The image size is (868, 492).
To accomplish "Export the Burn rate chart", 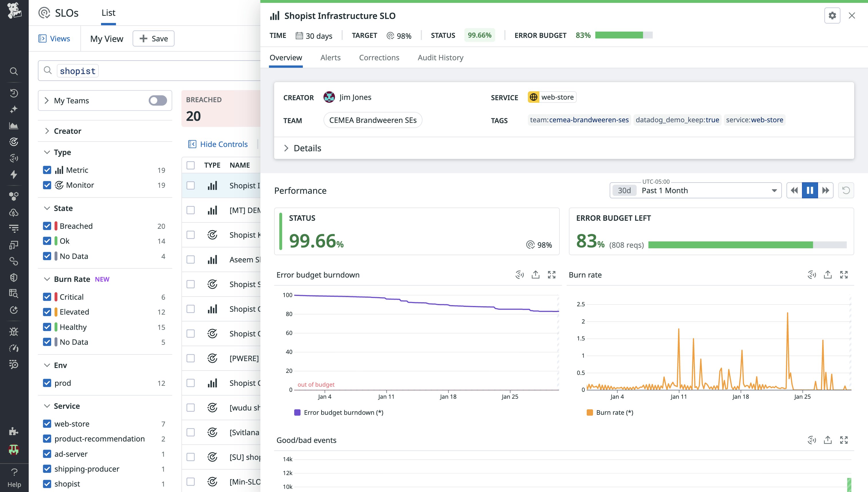I will 828,275.
